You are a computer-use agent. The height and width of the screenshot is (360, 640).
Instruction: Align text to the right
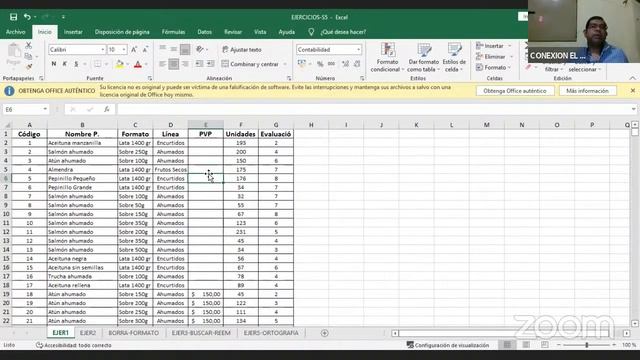click(185, 64)
